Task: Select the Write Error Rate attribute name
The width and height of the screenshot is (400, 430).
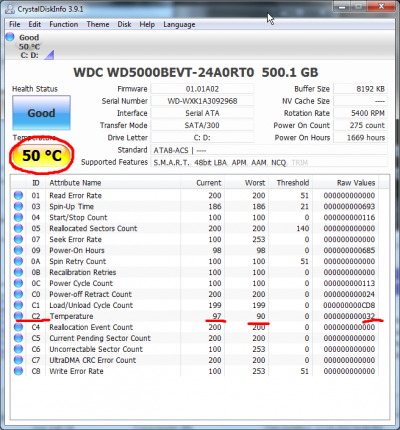Action: tap(76, 371)
